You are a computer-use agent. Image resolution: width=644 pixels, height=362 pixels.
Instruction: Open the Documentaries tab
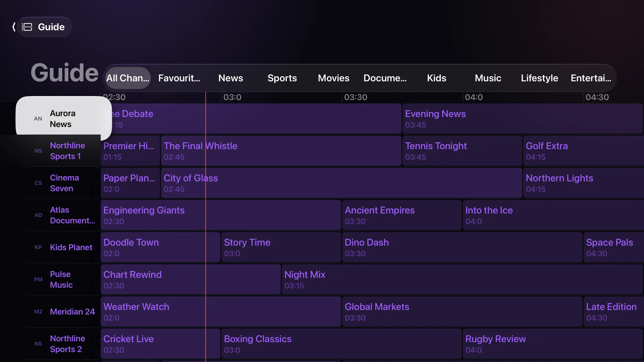click(x=385, y=78)
